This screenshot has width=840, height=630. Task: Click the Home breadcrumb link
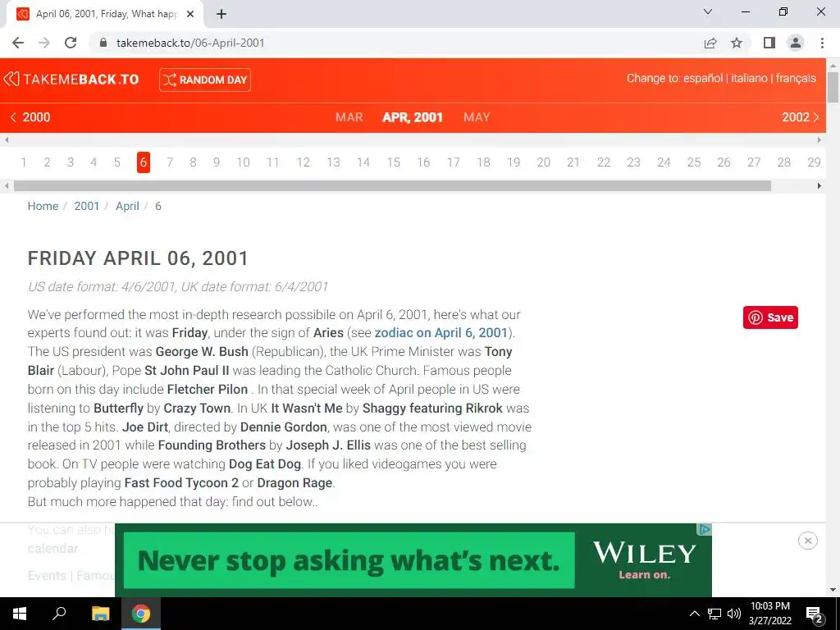(x=43, y=206)
